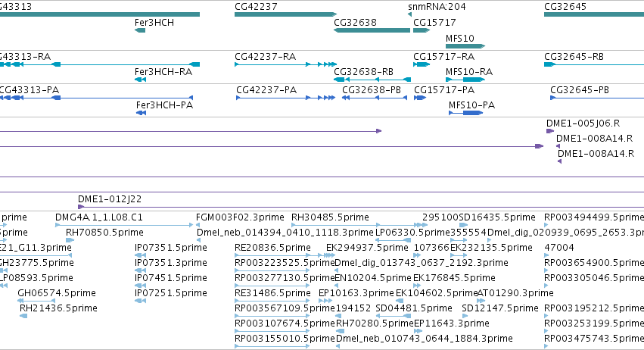Select the Dmel_dig_013743_0637_2192.3prime EST label
Viewport: 644px width, 350px height.
[422, 263]
